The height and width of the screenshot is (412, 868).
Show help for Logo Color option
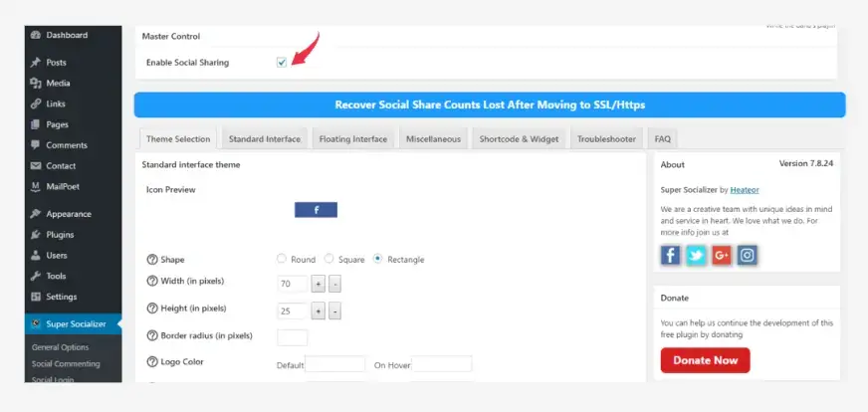pyautogui.click(x=152, y=361)
